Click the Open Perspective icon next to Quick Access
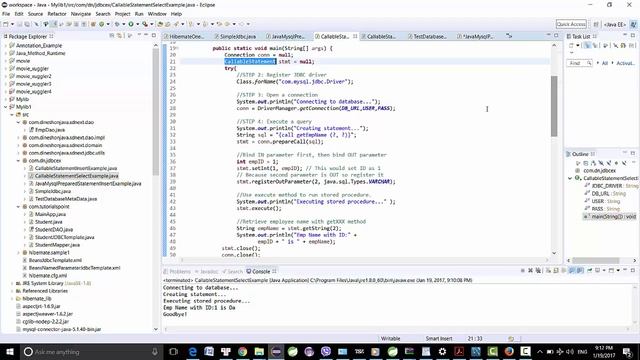Image resolution: width=640 pixels, height=360 pixels. click(596, 24)
